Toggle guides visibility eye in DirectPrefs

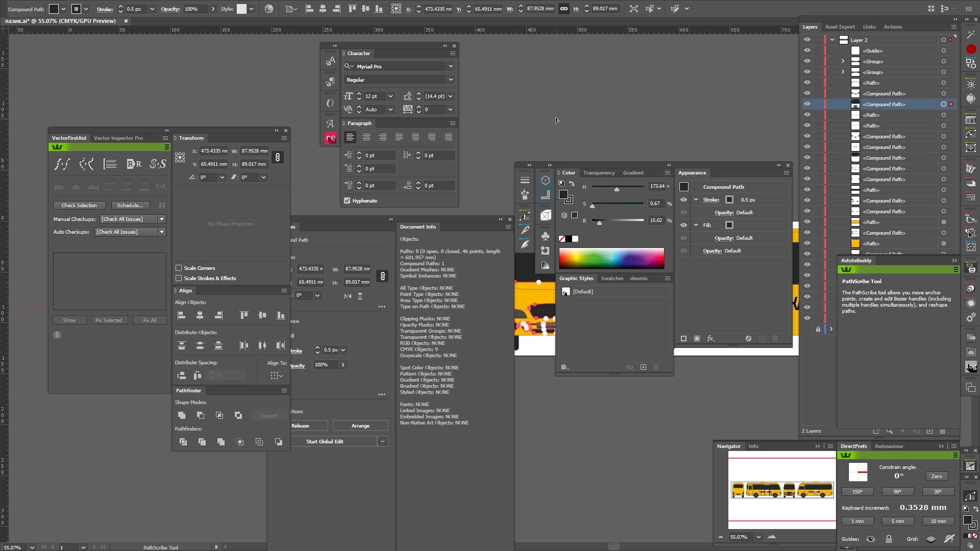click(x=871, y=539)
